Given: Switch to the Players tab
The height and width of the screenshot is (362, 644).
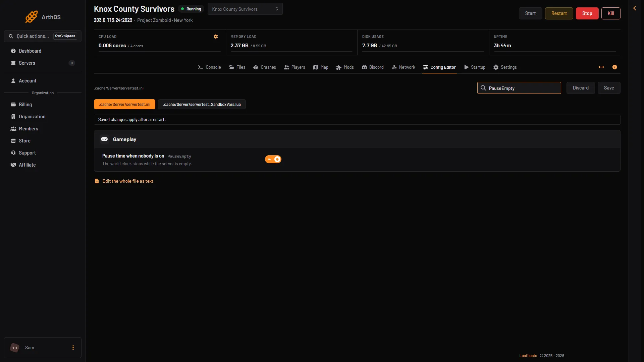Looking at the screenshot, I should tap(294, 67).
